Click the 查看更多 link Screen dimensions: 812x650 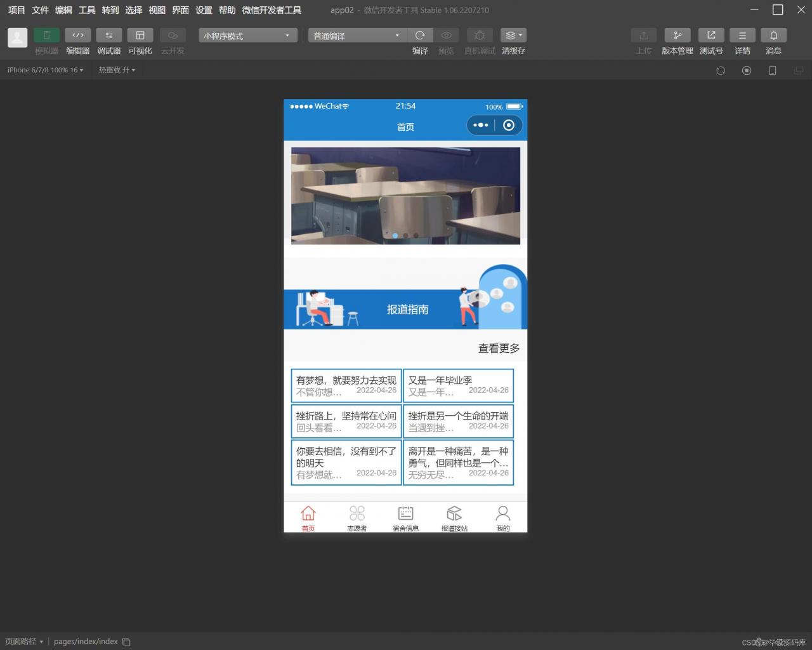coord(499,348)
